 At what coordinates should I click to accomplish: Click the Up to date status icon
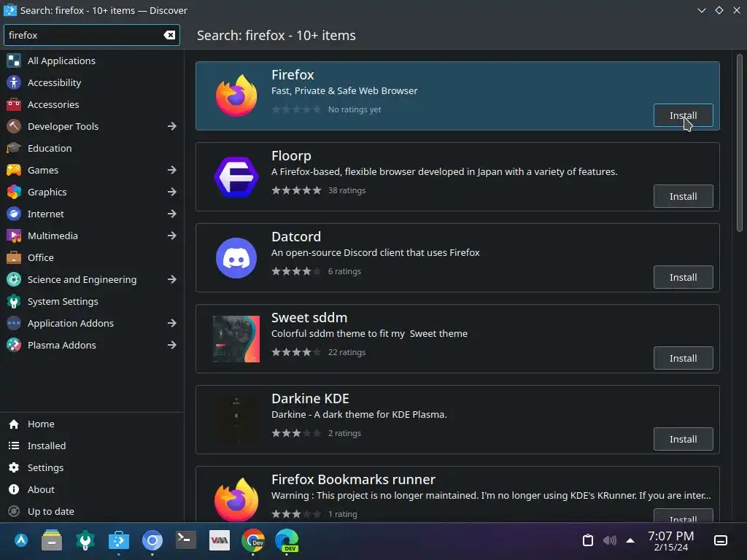point(14,511)
